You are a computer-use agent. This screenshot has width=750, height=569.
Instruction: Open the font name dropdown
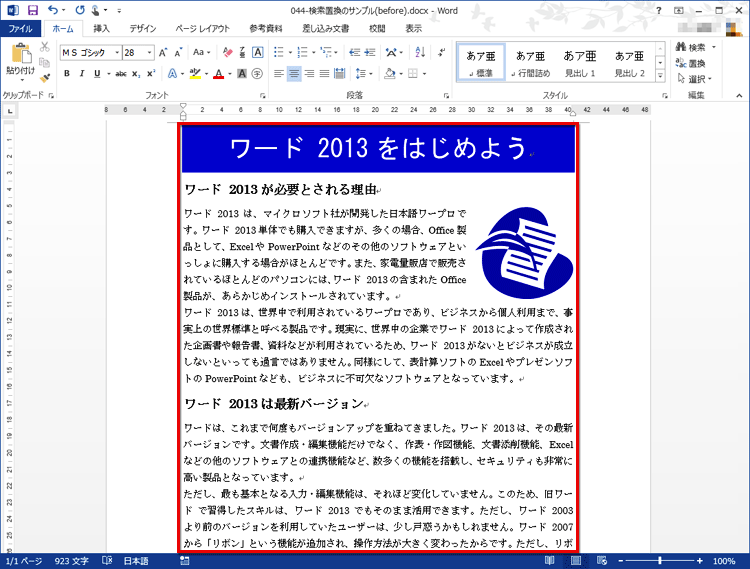pos(117,53)
